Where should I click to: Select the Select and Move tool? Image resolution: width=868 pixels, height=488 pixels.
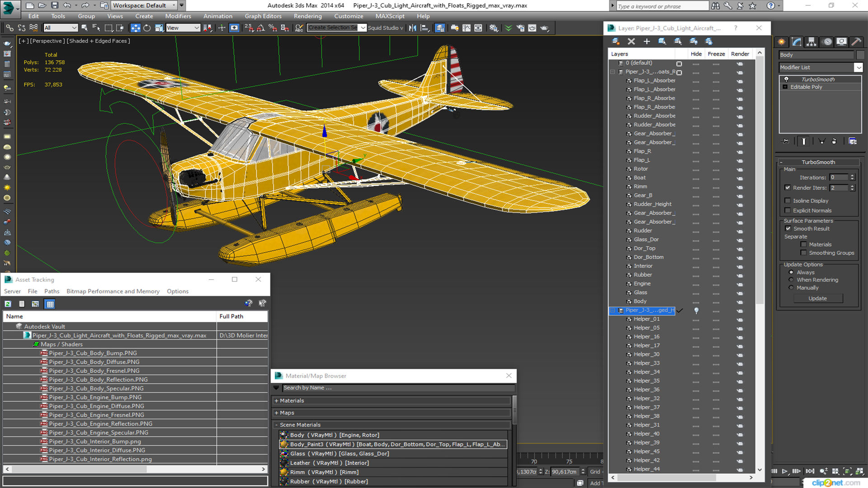tap(135, 28)
